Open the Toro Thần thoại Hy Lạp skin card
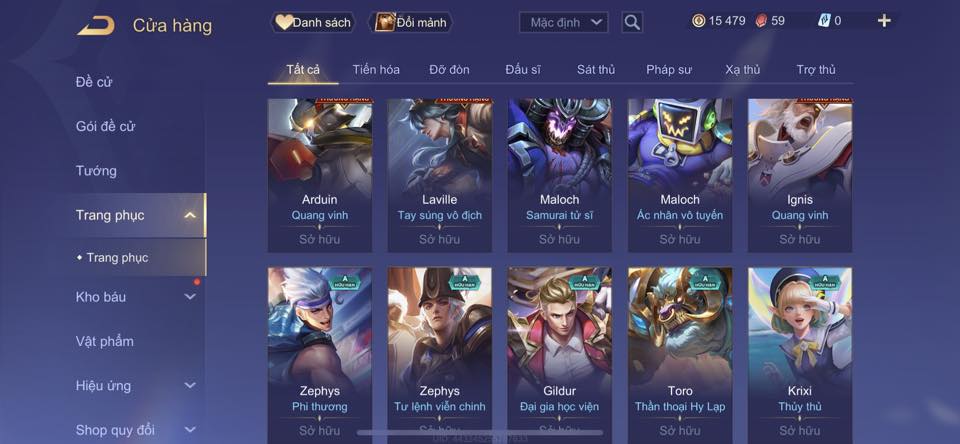The image size is (960, 444). 680,355
